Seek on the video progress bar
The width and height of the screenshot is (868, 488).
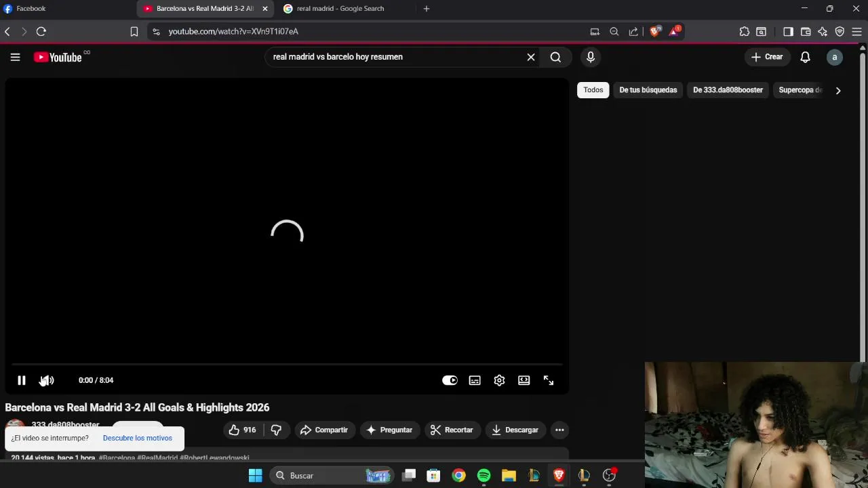[x=286, y=365]
